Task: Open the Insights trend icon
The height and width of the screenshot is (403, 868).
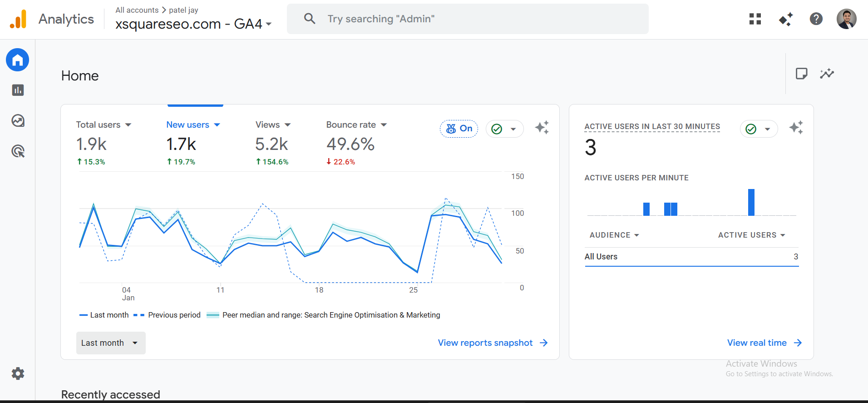Action: [827, 74]
